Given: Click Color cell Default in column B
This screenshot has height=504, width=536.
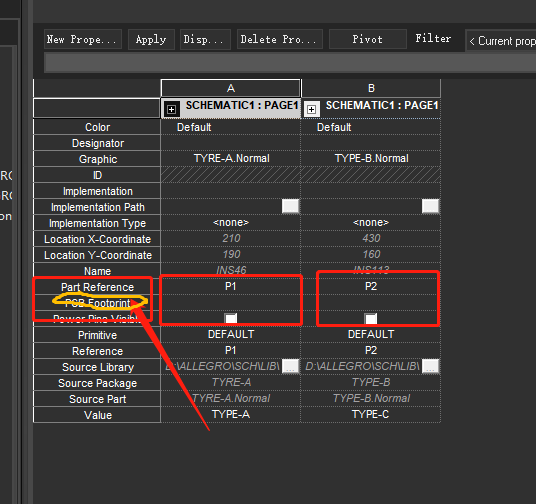Looking at the screenshot, I should pyautogui.click(x=371, y=127).
